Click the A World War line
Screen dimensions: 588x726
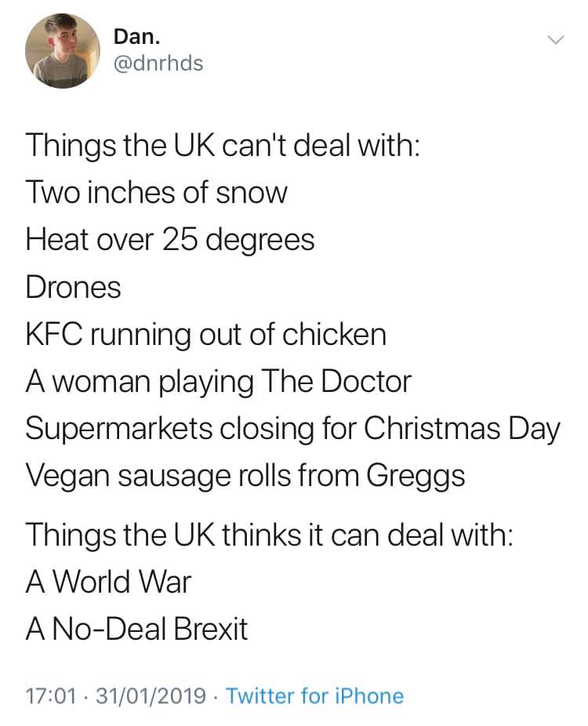click(x=108, y=582)
